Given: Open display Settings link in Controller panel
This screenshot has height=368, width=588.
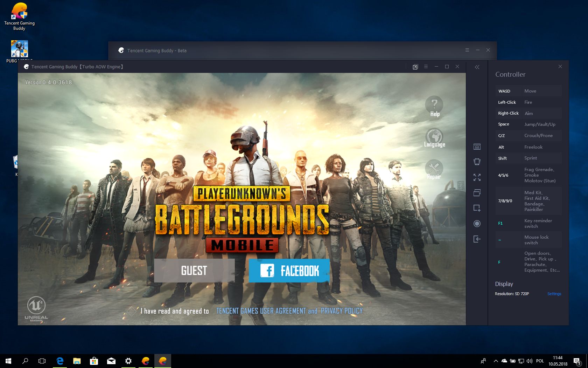Looking at the screenshot, I should click(554, 294).
